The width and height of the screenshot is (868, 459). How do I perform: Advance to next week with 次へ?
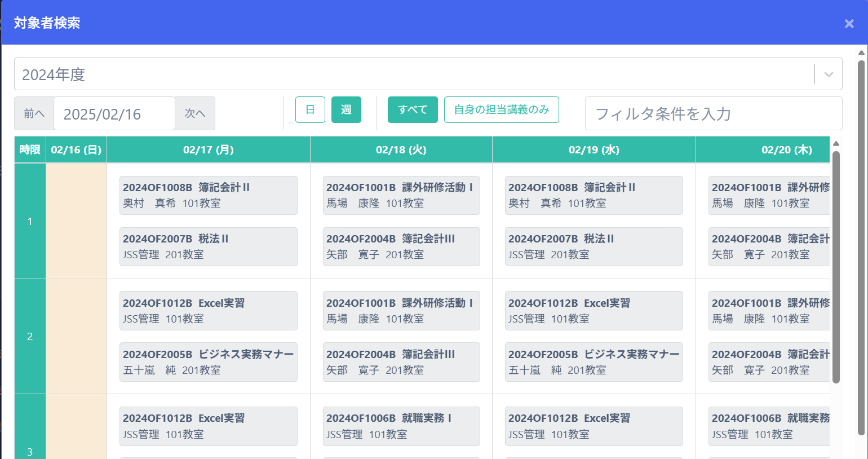coord(195,113)
